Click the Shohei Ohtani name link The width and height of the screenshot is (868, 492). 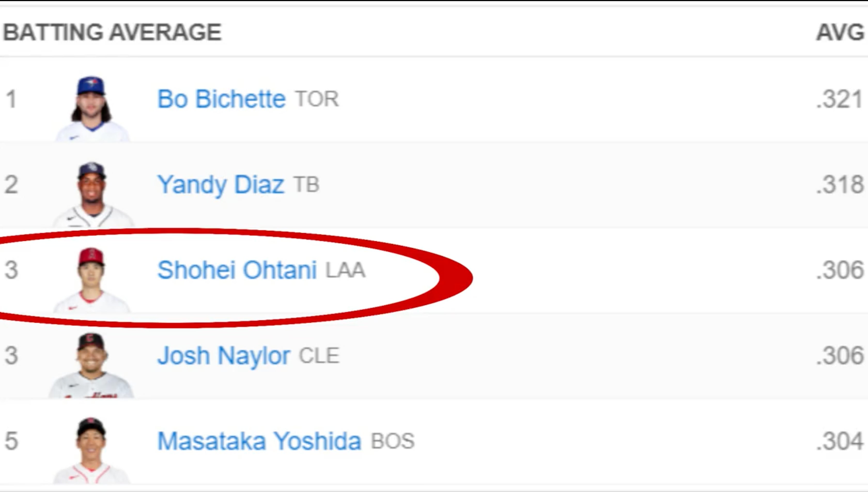(237, 270)
